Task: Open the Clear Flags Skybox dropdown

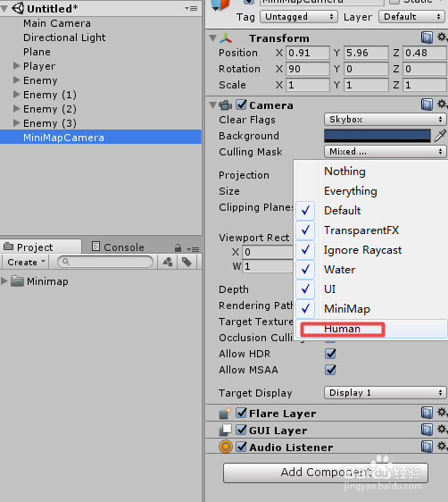Action: click(385, 120)
